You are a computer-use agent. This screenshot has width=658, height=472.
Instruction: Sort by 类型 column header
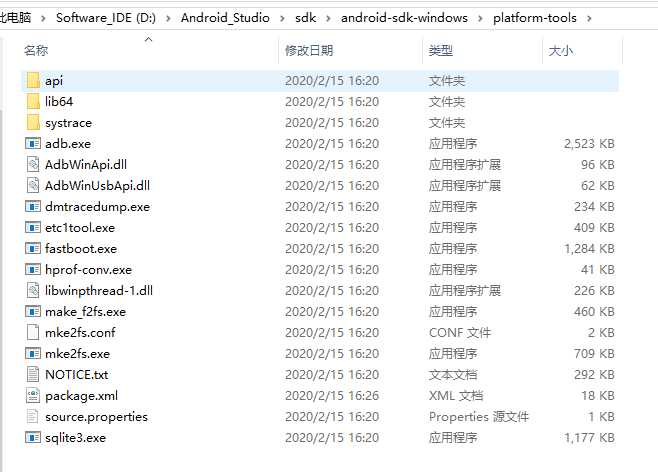coord(441,51)
